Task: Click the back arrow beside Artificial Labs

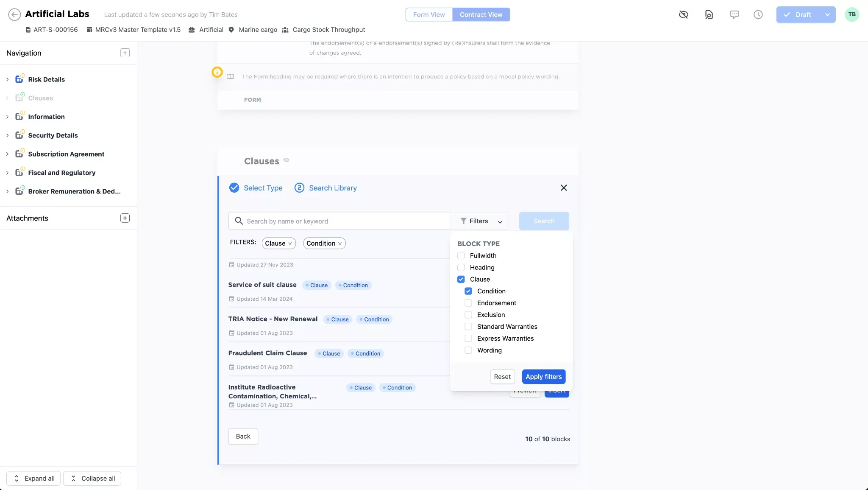Action: coord(14,14)
